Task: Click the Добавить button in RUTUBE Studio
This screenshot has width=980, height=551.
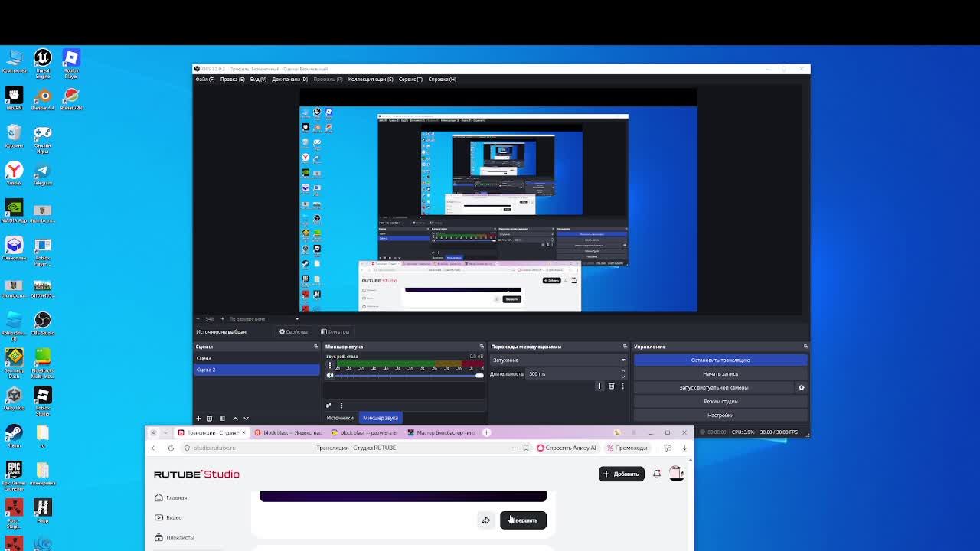Action: 621,474
